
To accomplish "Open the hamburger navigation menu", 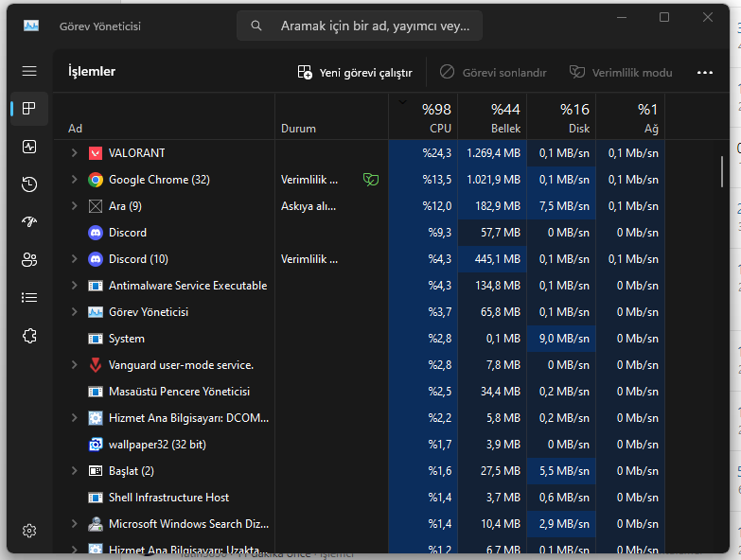I will 29,71.
